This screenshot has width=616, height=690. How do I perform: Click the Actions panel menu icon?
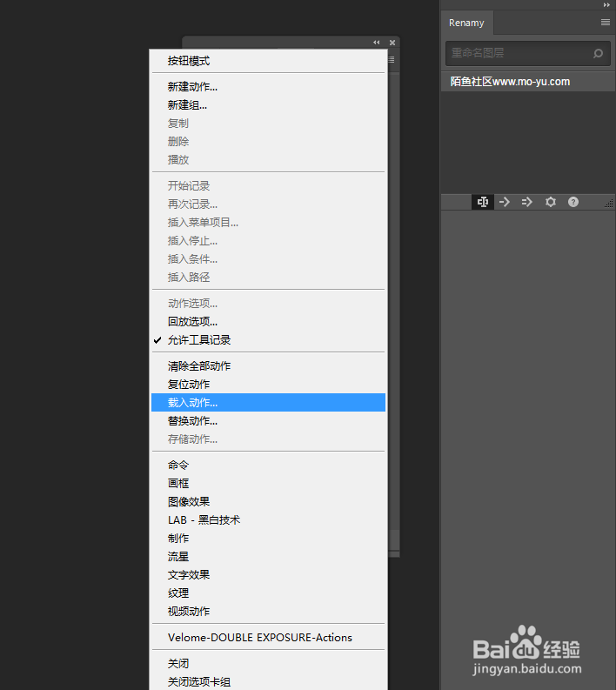pyautogui.click(x=392, y=59)
